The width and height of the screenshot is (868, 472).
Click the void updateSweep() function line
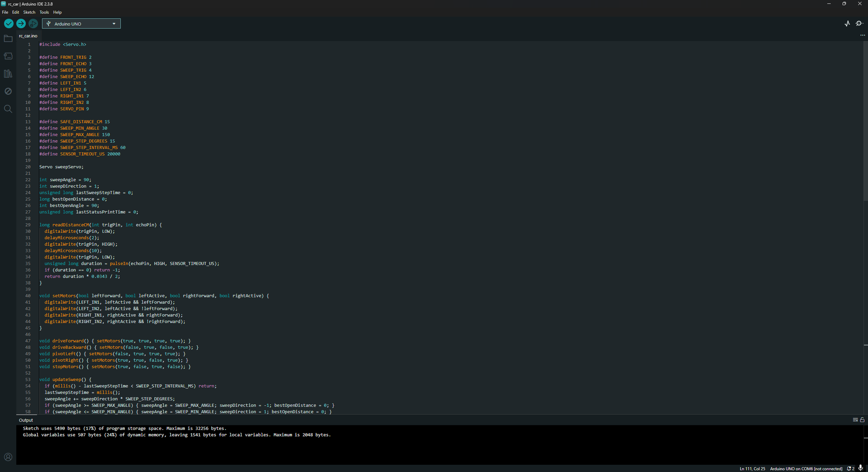tap(65, 380)
